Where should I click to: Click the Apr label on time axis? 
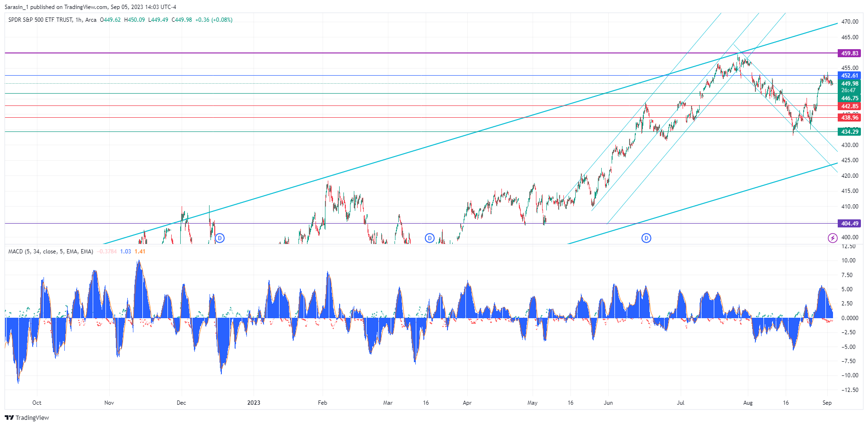point(467,403)
